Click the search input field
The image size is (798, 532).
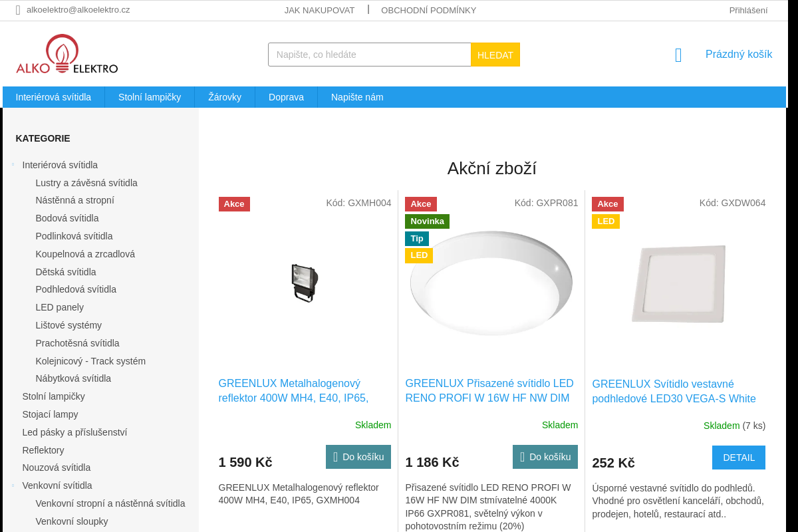[x=370, y=55]
